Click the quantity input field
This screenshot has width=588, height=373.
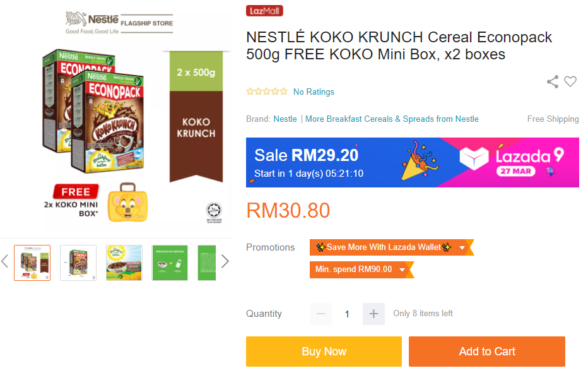pyautogui.click(x=347, y=314)
